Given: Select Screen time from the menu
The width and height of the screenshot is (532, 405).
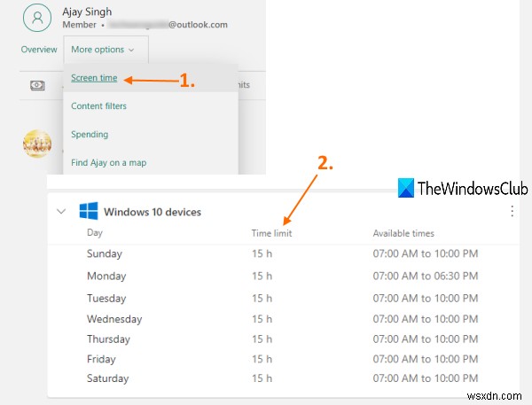Looking at the screenshot, I should (x=94, y=78).
